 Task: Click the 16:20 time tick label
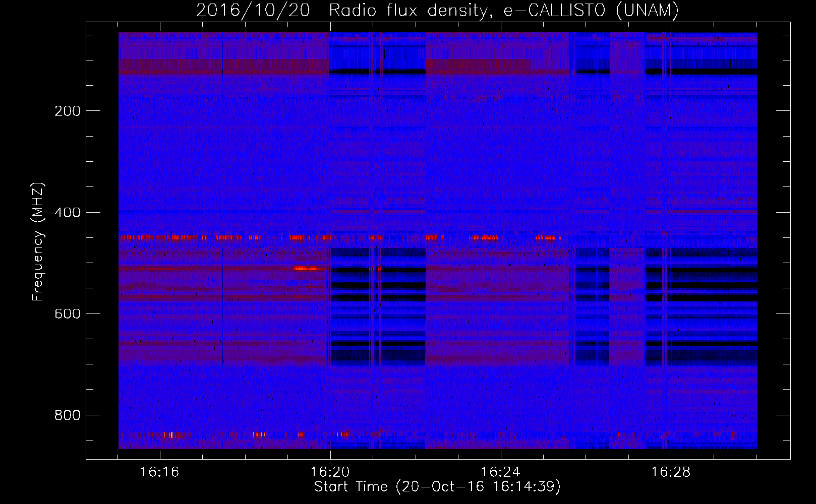(330, 472)
